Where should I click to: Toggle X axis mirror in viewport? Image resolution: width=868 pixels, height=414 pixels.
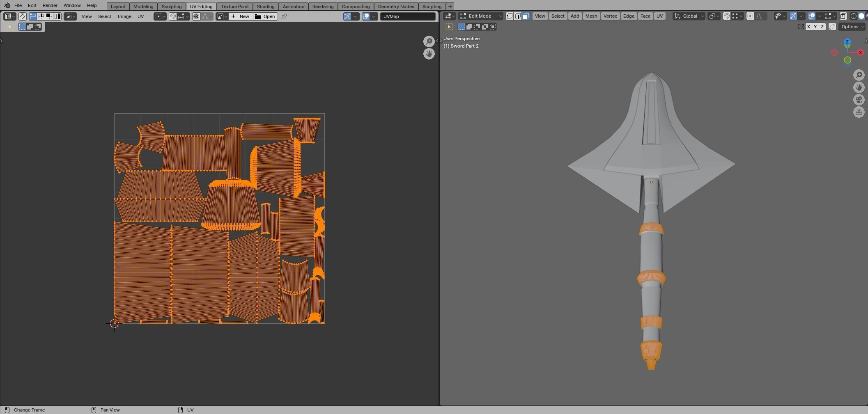tap(808, 27)
